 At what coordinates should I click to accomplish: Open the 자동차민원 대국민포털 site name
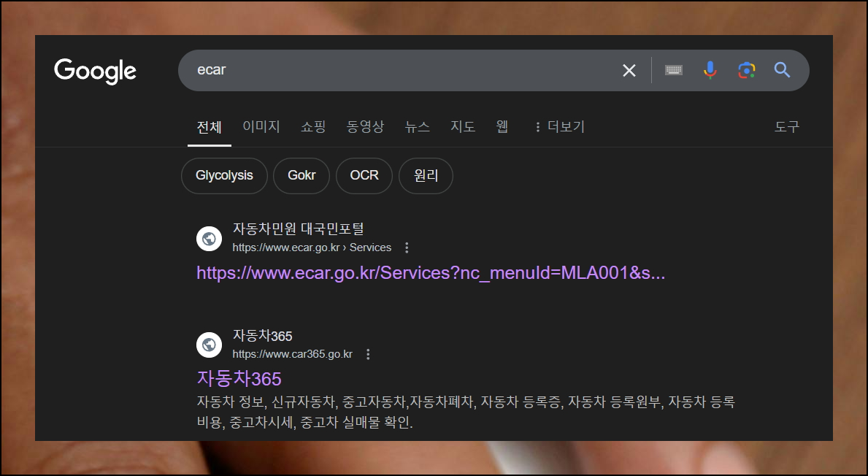pyautogui.click(x=299, y=229)
